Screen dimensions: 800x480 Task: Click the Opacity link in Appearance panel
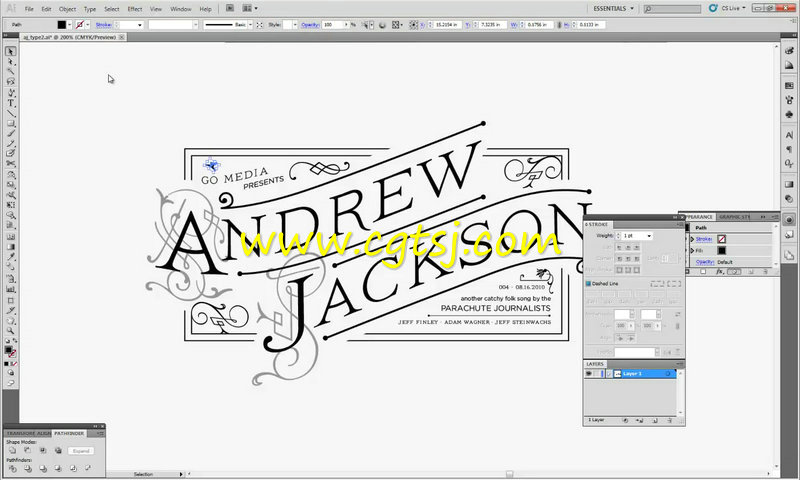(705, 262)
